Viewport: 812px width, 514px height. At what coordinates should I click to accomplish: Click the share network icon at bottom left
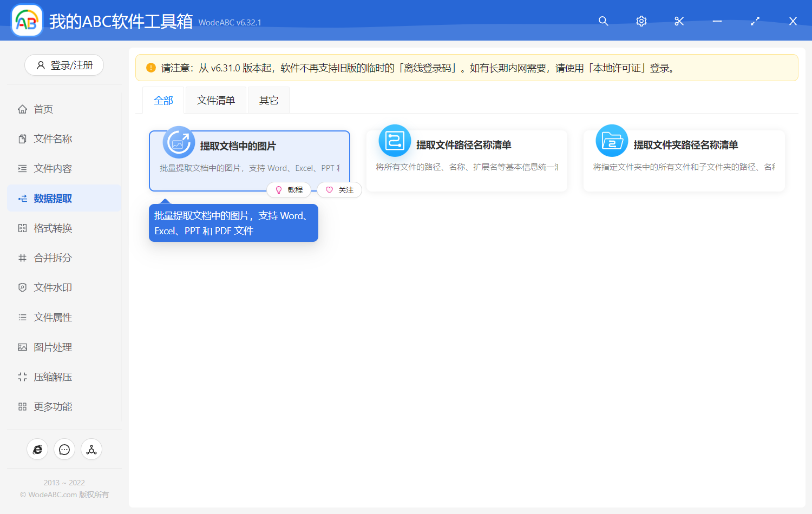tap(91, 449)
